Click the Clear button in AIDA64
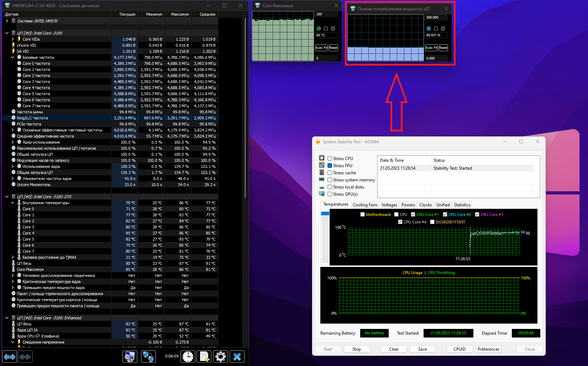The image size is (588, 366). [x=394, y=349]
